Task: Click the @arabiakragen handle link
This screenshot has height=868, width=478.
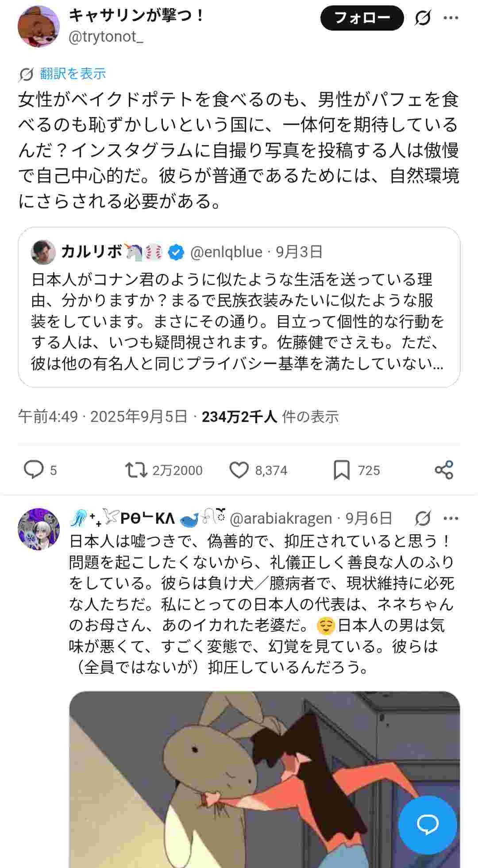Action: point(281,518)
